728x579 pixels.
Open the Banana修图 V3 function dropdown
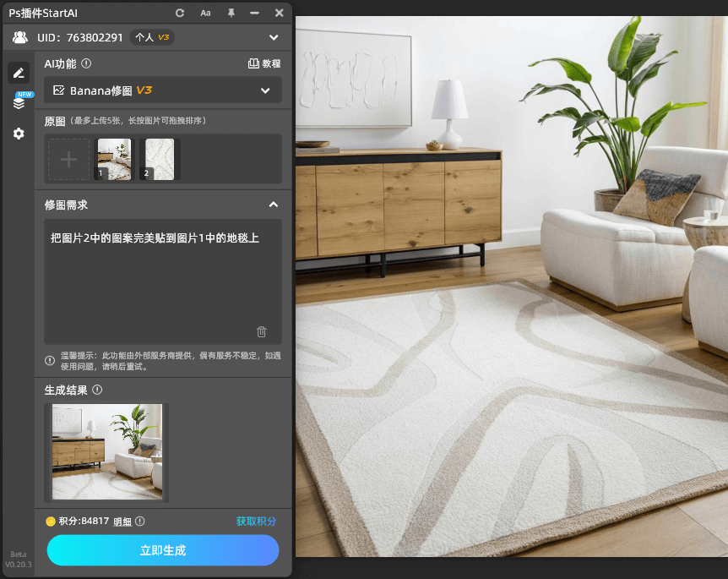click(x=162, y=90)
